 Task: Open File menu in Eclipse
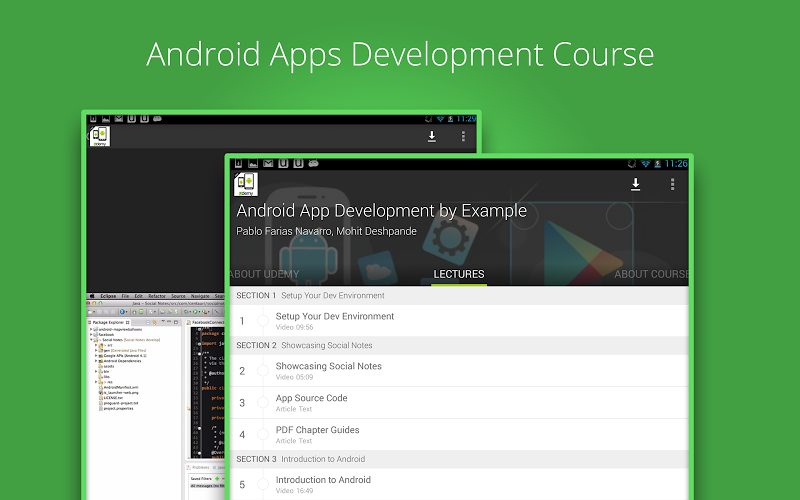pyautogui.click(x=125, y=296)
